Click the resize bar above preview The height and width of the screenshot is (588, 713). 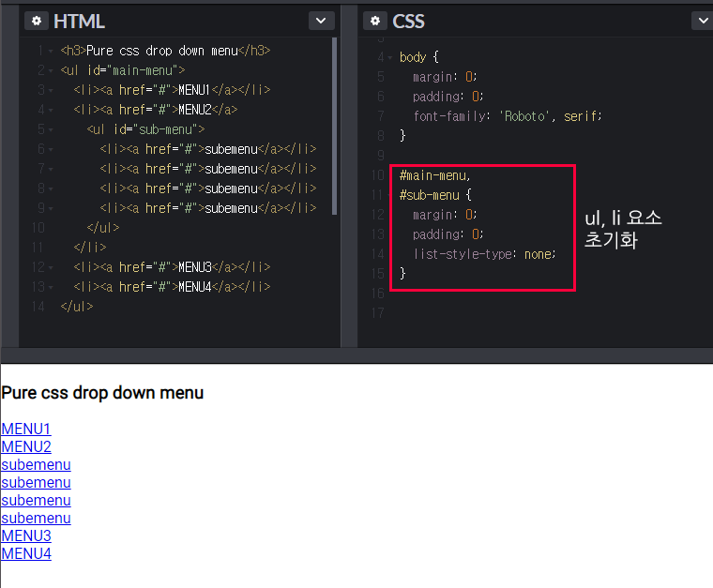click(x=356, y=355)
